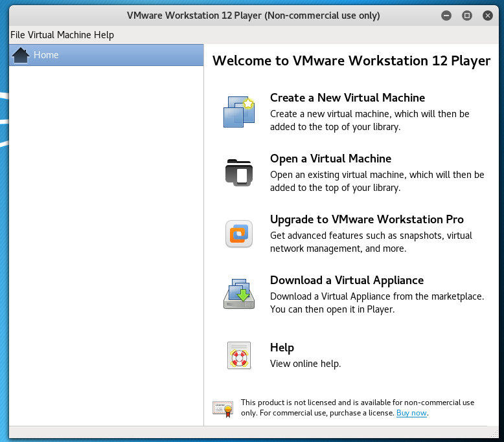Viewport: 504px width, 442px height.
Task: Click the 'Open an existing virtual machine' description
Action: (x=377, y=181)
